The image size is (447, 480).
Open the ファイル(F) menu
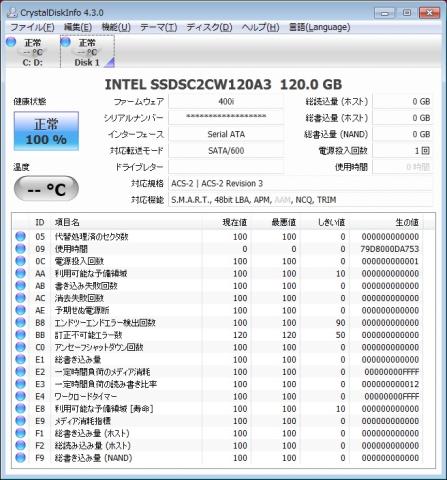tap(32, 27)
